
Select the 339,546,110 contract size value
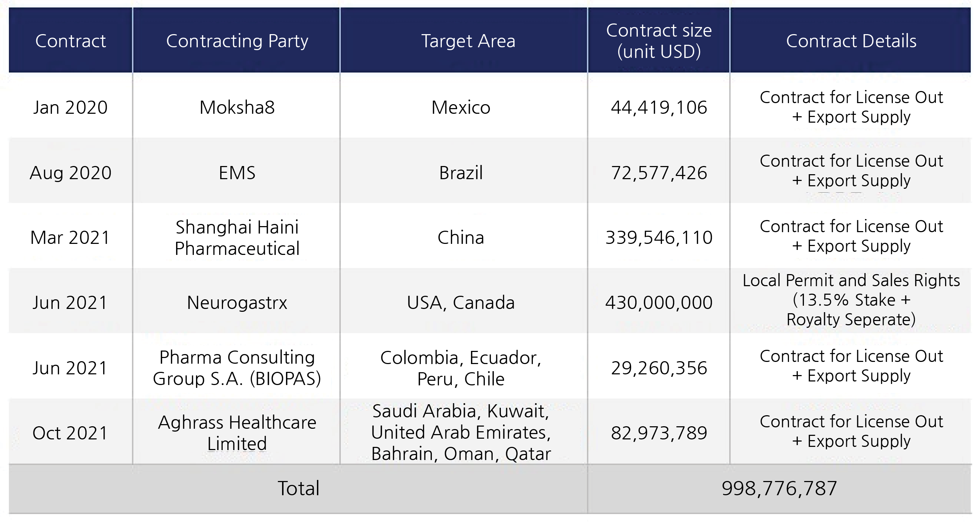(x=658, y=238)
